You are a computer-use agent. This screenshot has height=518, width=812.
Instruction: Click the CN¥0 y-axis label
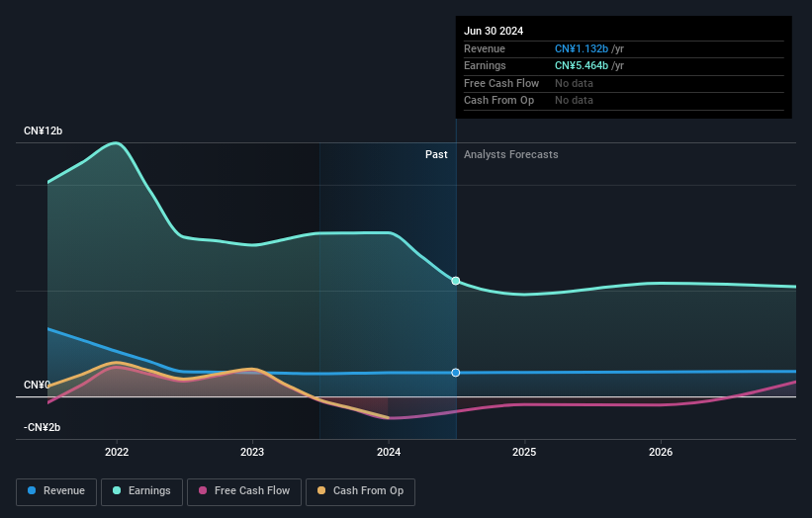(37, 385)
